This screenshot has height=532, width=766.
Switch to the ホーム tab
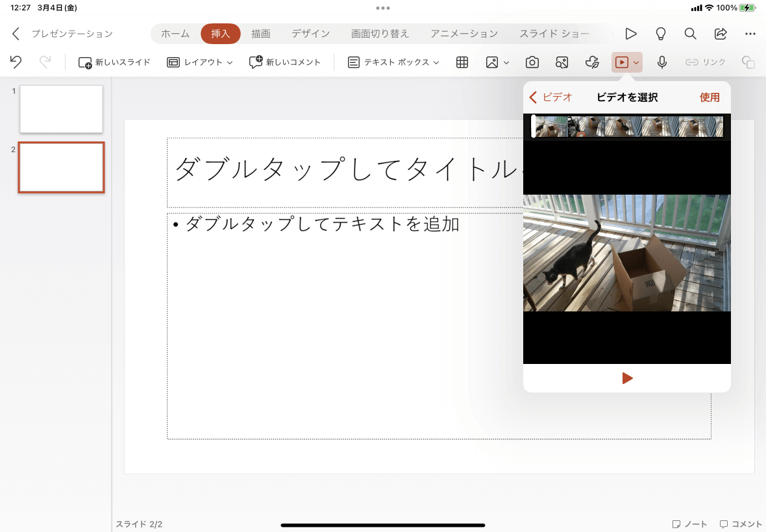(175, 34)
